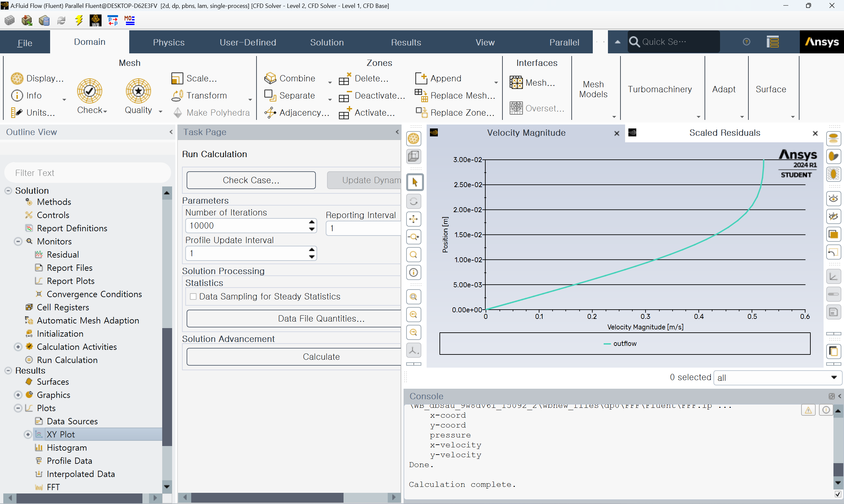Click the Workbench WB toolbar icon
The width and height of the screenshot is (844, 504).
96,20
